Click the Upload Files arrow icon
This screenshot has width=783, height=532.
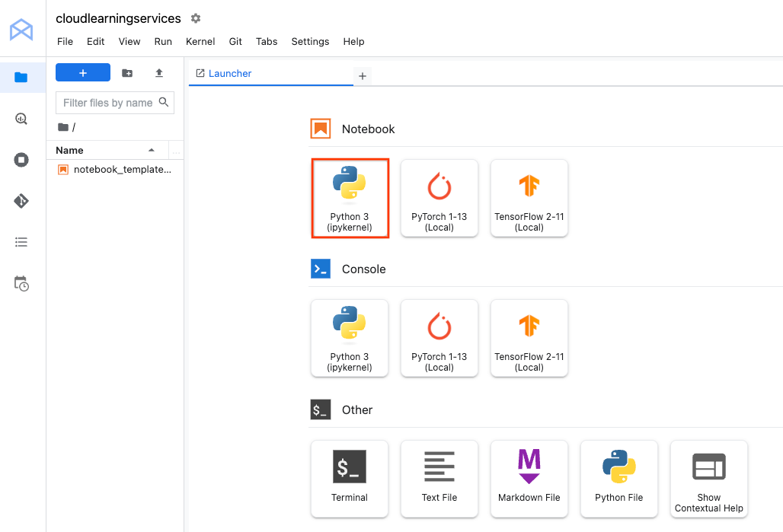click(158, 73)
